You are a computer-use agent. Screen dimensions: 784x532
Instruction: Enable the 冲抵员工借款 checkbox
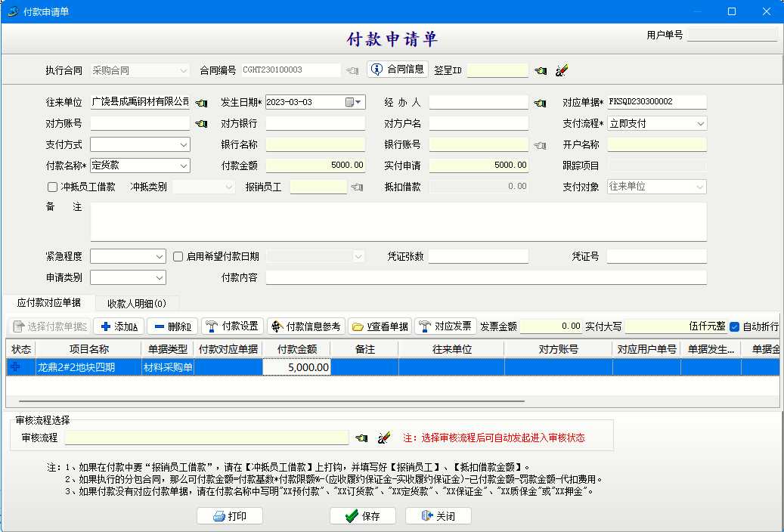[52, 187]
